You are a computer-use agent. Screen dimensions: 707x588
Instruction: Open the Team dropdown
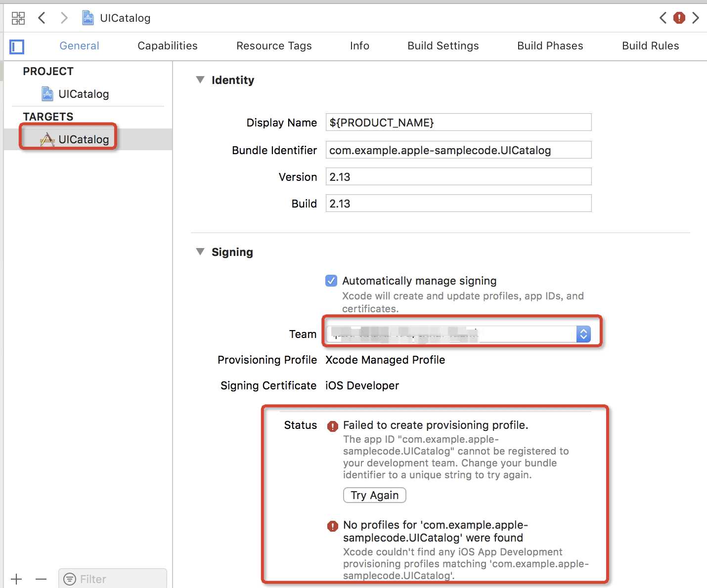click(458, 334)
